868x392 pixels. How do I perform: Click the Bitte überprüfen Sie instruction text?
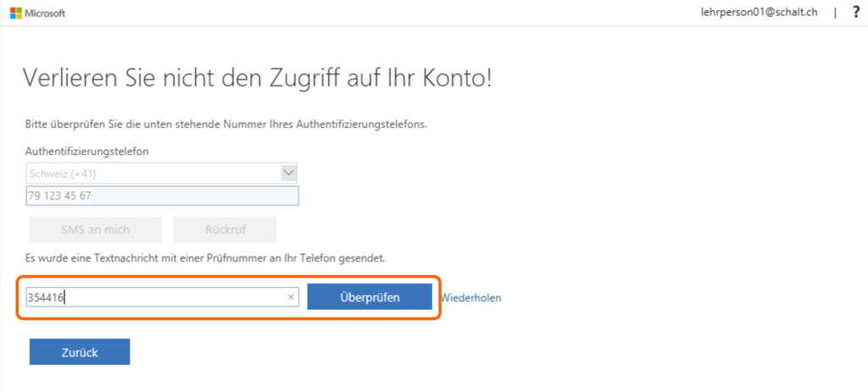[x=225, y=124]
